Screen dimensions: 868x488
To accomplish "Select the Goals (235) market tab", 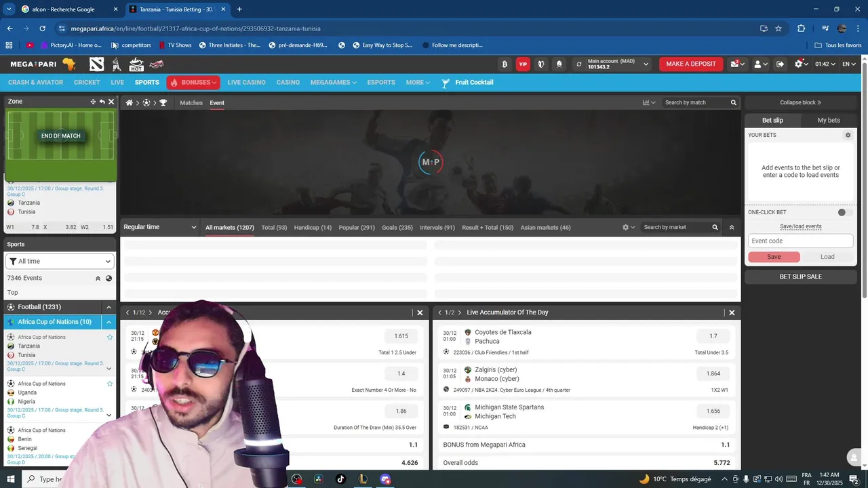I will click(x=397, y=228).
